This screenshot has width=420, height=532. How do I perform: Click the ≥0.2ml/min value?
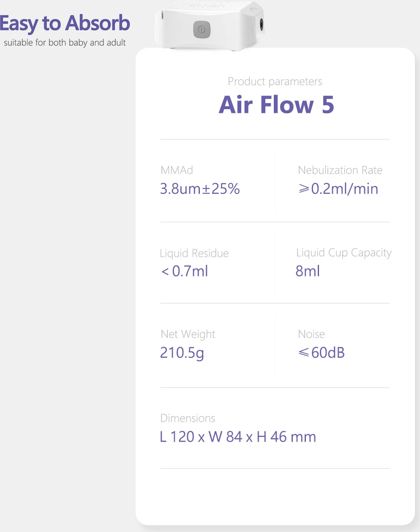click(x=338, y=188)
